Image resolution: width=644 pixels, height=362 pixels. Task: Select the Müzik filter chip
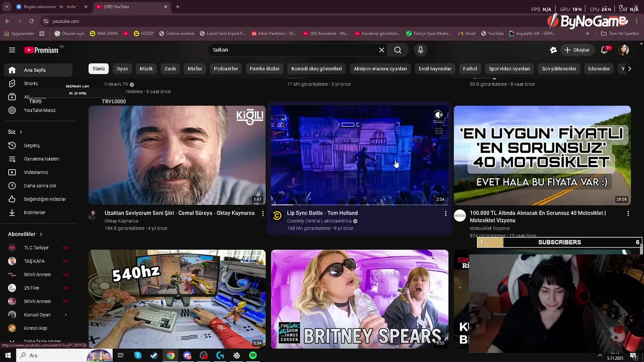[x=146, y=69]
